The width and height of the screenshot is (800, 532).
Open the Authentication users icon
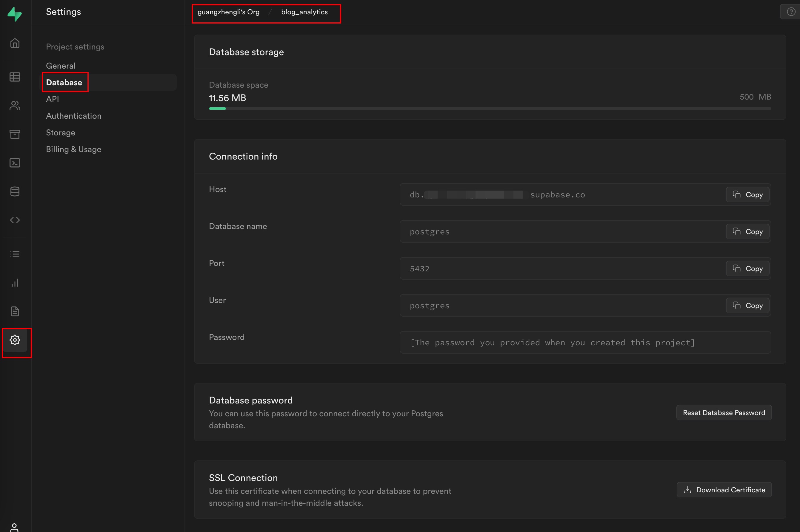15,106
